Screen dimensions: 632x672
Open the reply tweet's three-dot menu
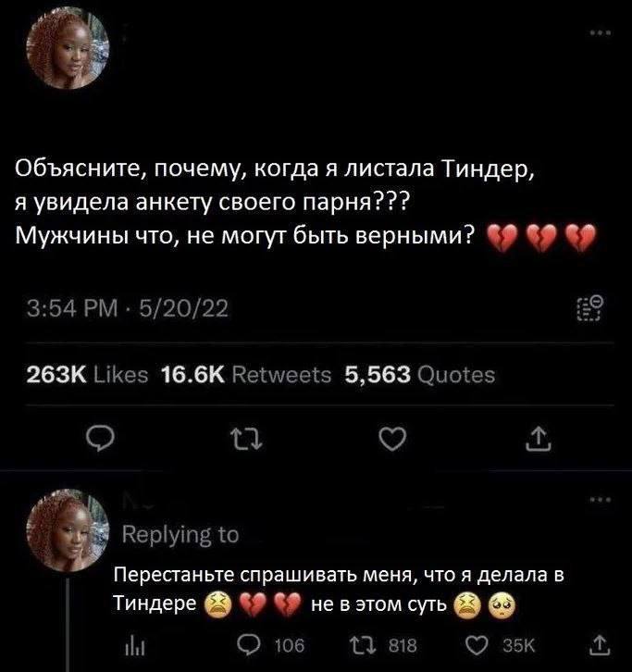(601, 499)
